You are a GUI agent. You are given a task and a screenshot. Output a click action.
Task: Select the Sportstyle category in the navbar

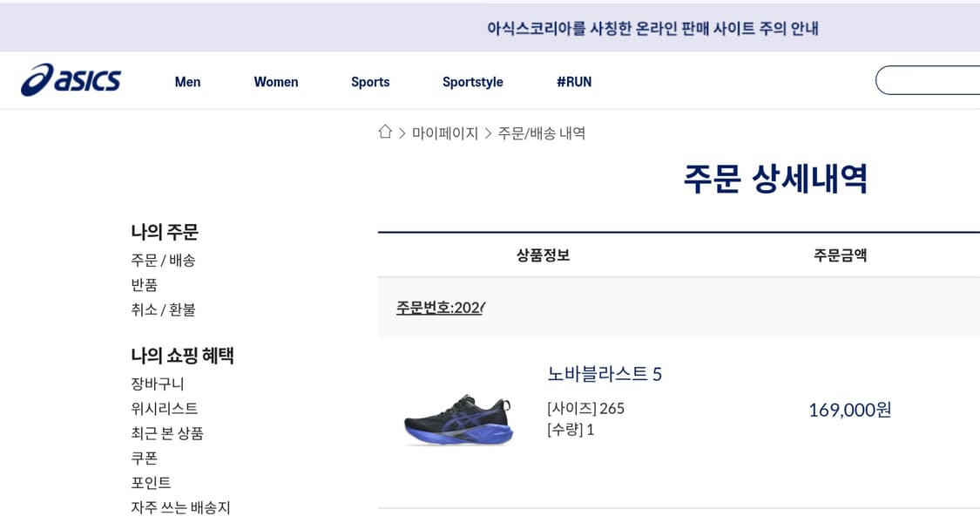(472, 81)
